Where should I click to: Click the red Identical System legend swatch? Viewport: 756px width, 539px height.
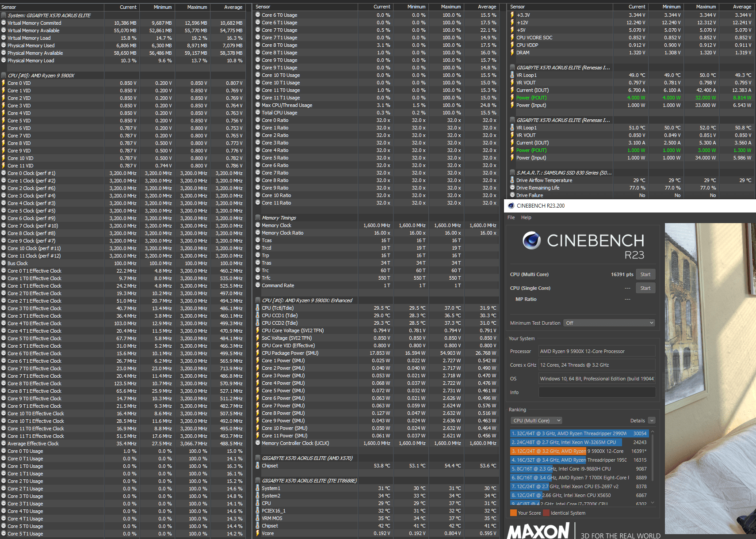546,513
